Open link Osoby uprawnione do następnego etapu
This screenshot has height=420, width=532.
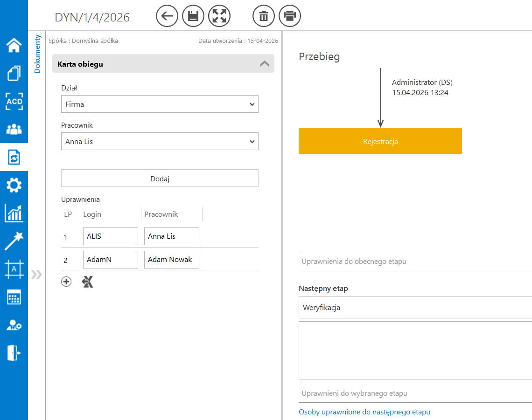(x=364, y=412)
